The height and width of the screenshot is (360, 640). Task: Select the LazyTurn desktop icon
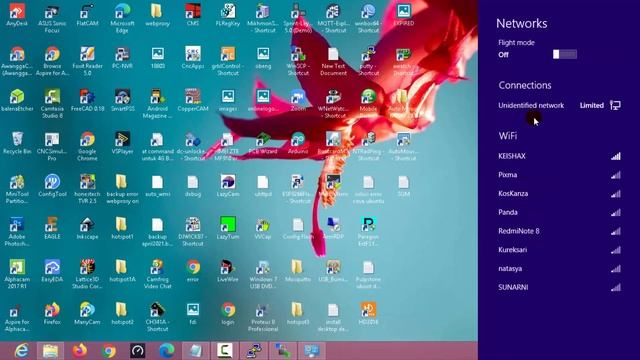coord(228,228)
